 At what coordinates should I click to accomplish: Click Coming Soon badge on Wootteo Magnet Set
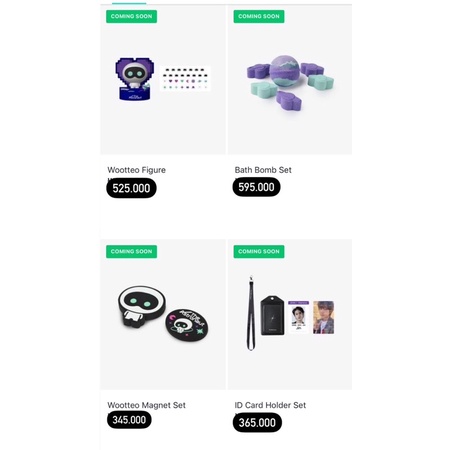point(131,251)
